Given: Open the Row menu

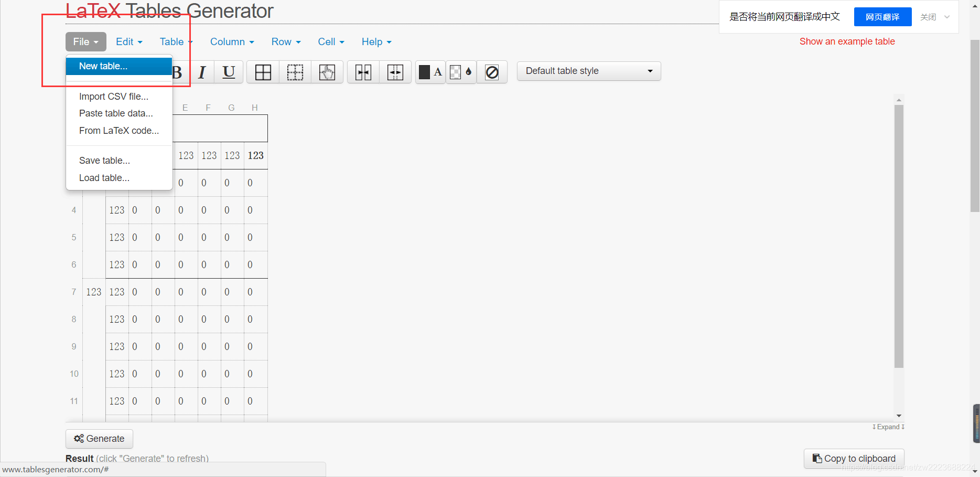Looking at the screenshot, I should pos(286,41).
